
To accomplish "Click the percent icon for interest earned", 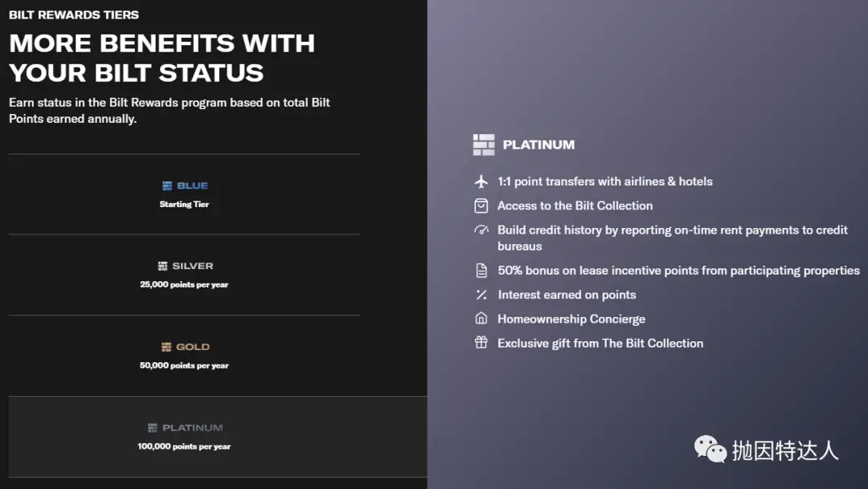I will (x=481, y=295).
